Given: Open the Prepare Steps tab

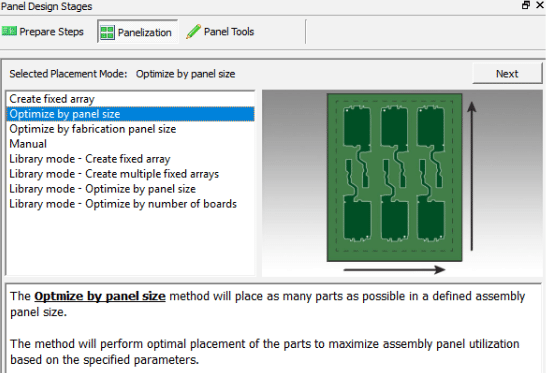Looking at the screenshot, I should click(43, 31).
